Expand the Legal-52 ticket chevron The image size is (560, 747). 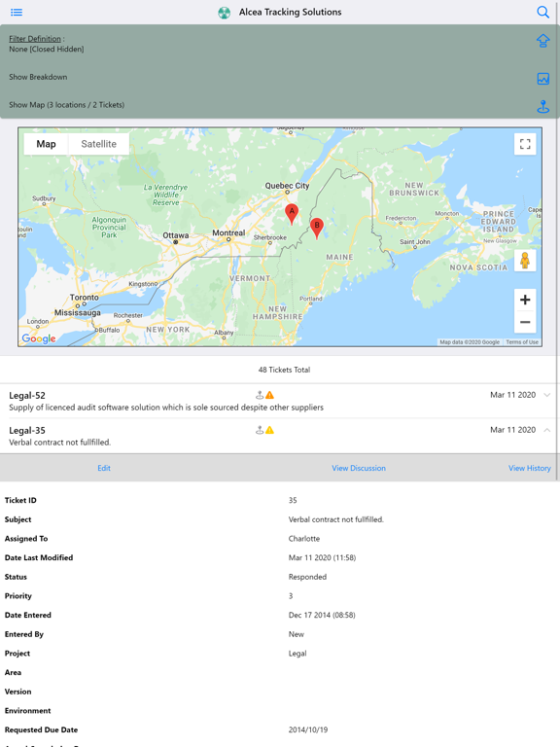(x=546, y=395)
